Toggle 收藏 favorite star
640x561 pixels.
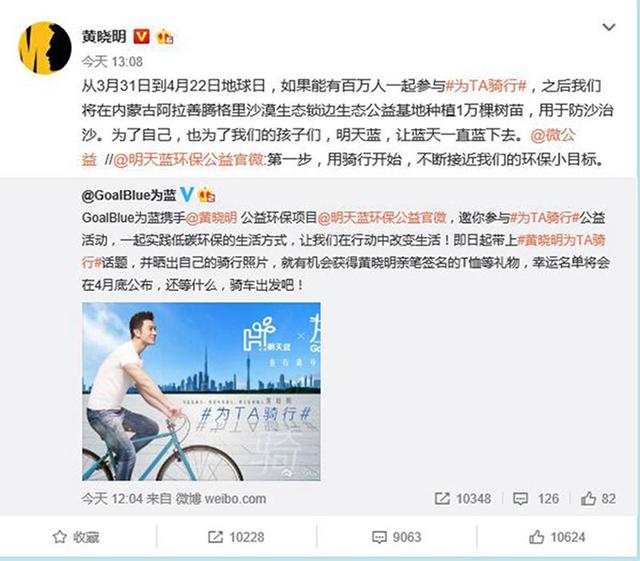76,537
